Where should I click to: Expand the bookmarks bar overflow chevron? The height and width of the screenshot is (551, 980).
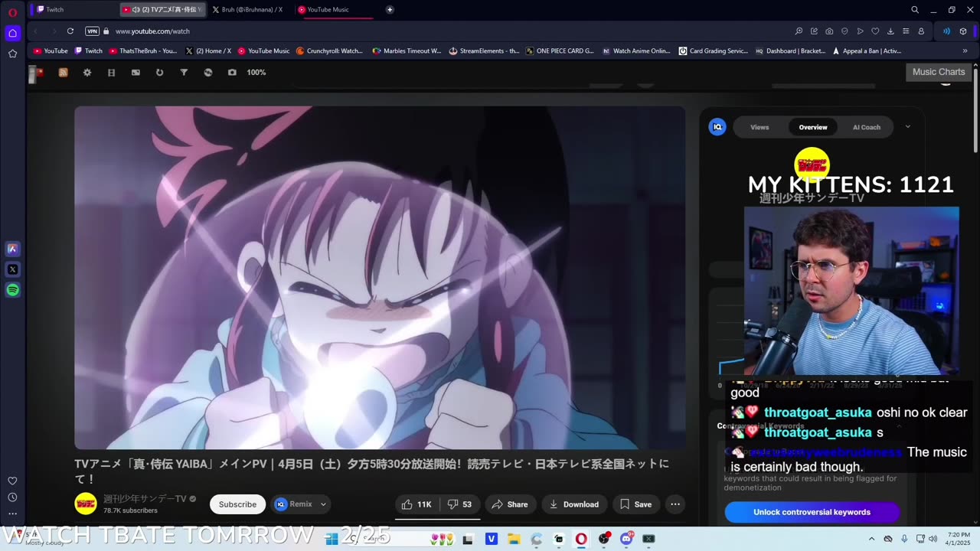click(965, 51)
